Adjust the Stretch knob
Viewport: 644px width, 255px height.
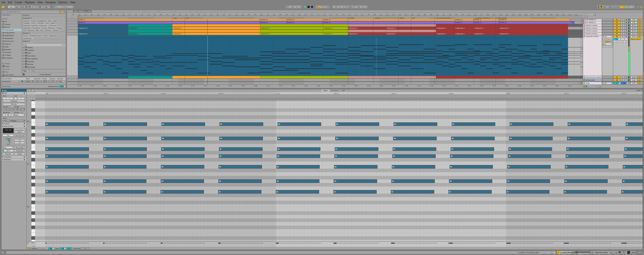pyautogui.click(x=8, y=141)
